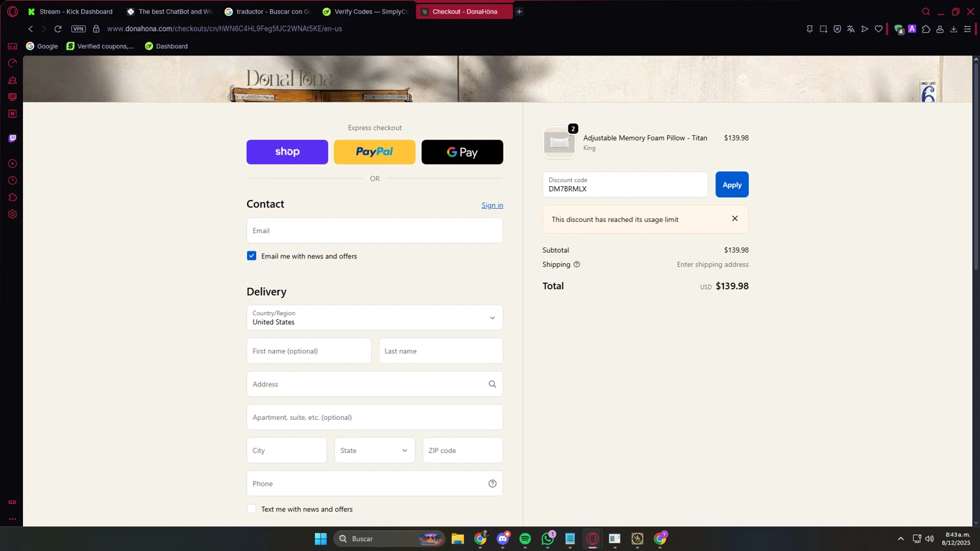This screenshot has width=980, height=551.
Task: Open a new tab with plus button
Action: 519,12
